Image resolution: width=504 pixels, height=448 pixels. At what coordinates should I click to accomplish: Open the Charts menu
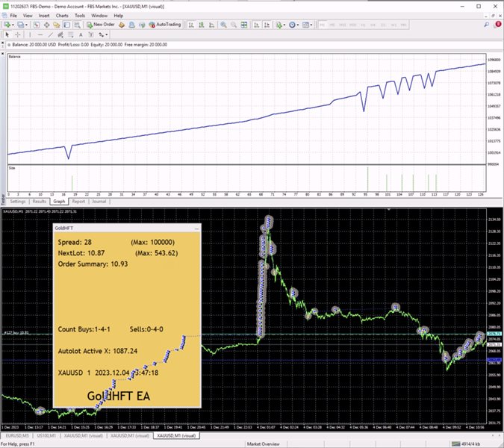[x=62, y=16]
